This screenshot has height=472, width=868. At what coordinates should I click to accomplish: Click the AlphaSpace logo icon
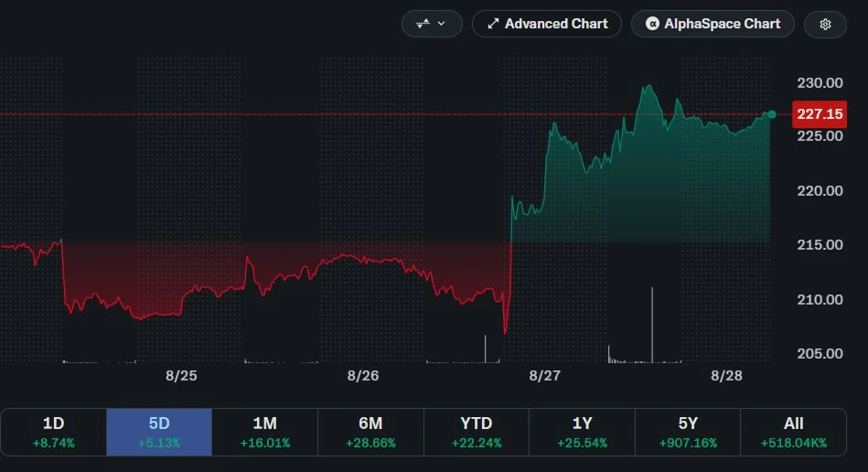click(653, 24)
